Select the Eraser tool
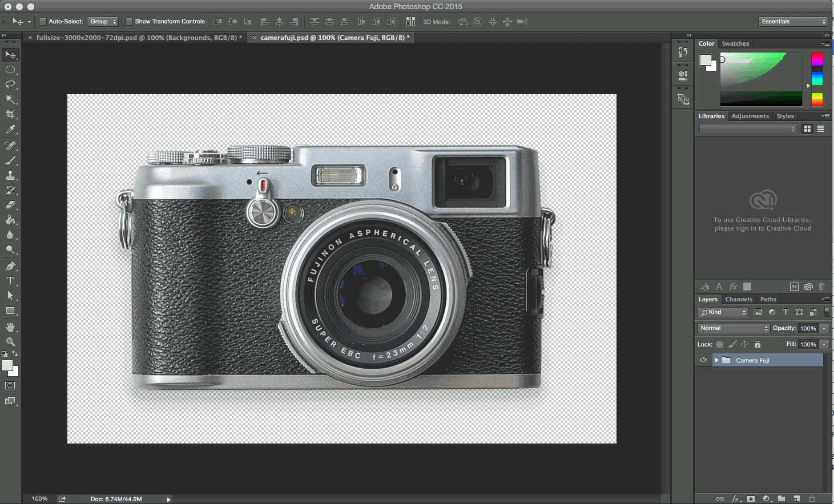Viewport: 834px width, 504px height. tap(10, 205)
